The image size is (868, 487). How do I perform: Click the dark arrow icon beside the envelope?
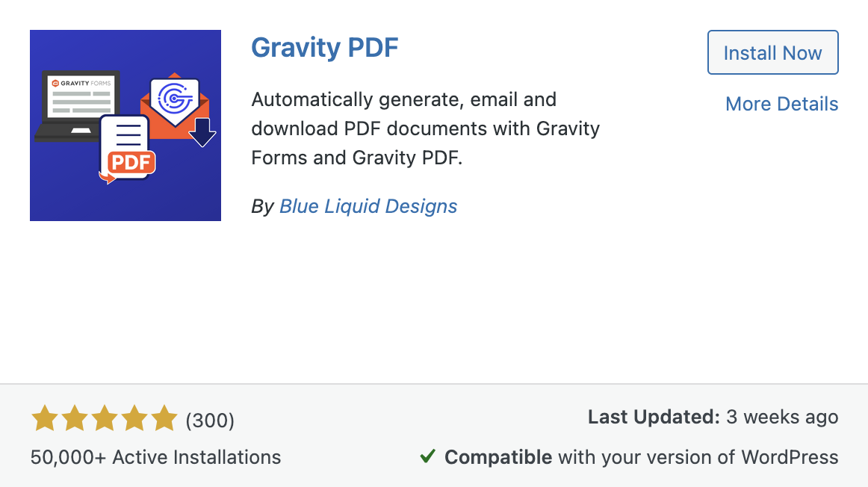[204, 131]
